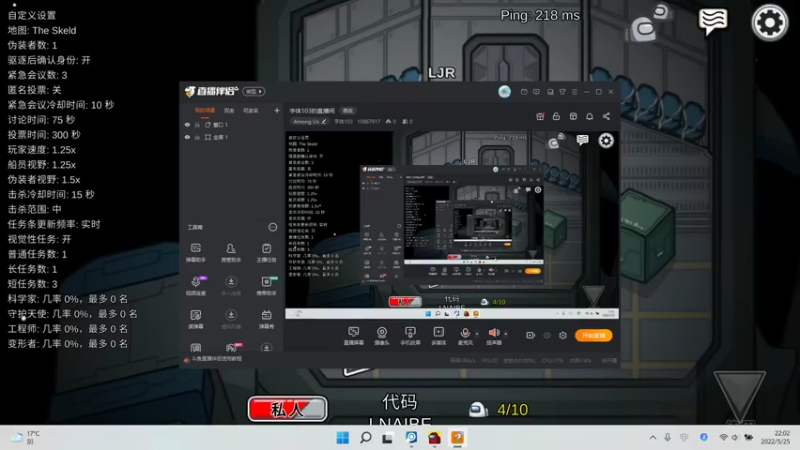Open Task View on the taskbar

[x=388, y=437]
